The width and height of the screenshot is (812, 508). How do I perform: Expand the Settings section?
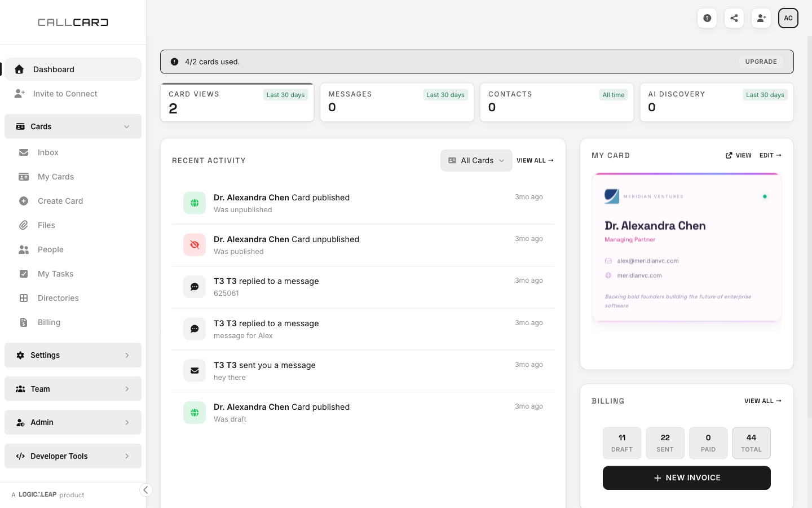tap(73, 355)
